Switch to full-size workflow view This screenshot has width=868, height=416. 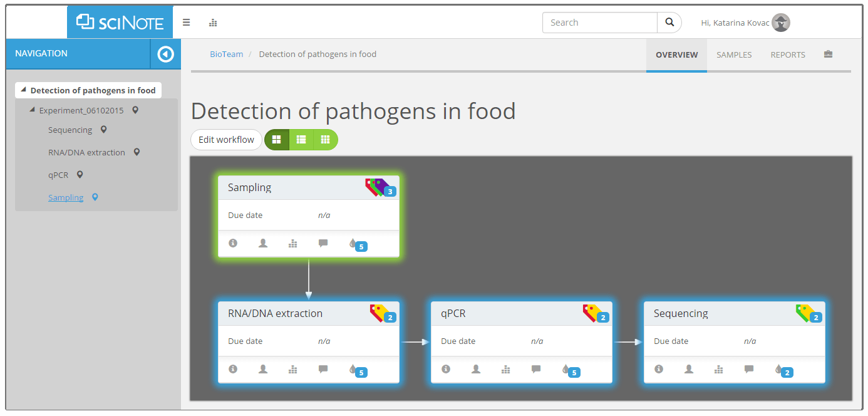(277, 140)
